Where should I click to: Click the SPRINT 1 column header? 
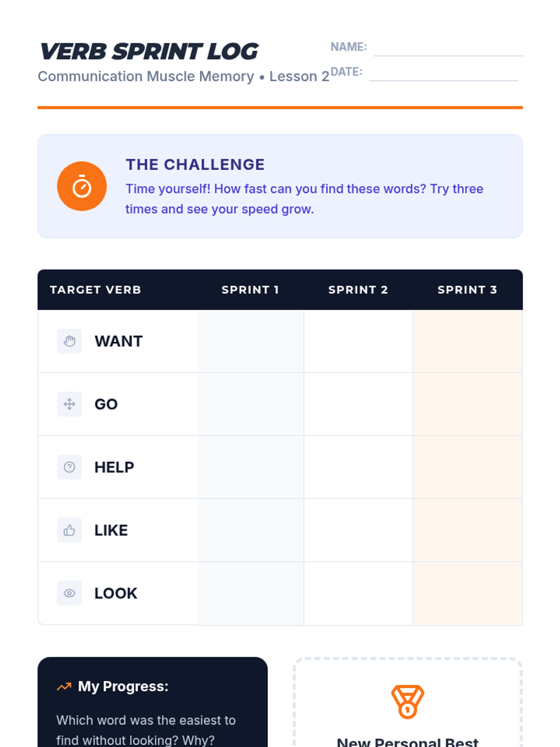tap(250, 290)
